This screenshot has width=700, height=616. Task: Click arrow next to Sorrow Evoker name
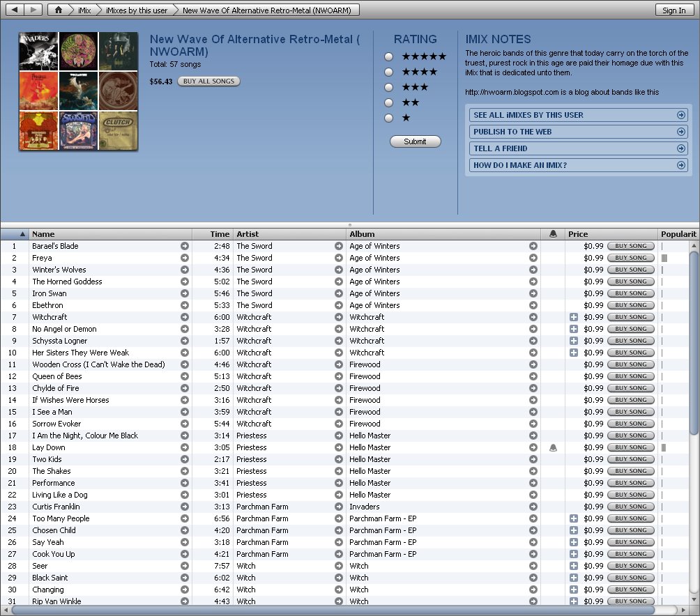184,424
